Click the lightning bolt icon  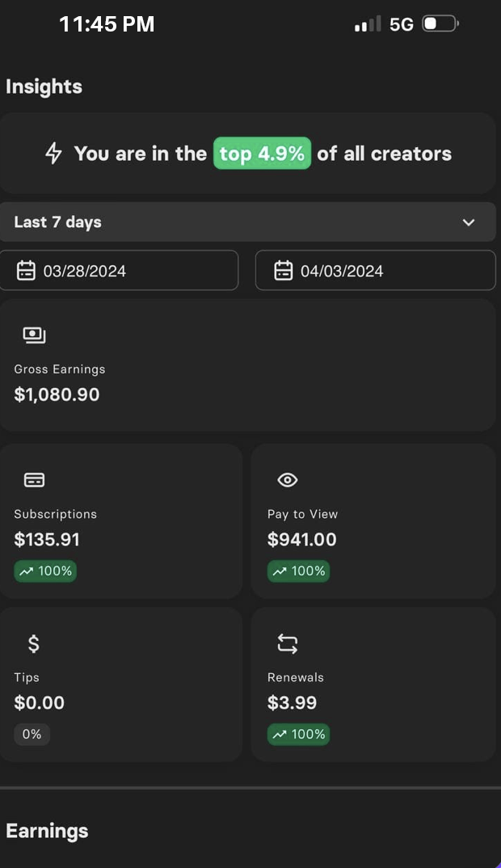point(53,154)
